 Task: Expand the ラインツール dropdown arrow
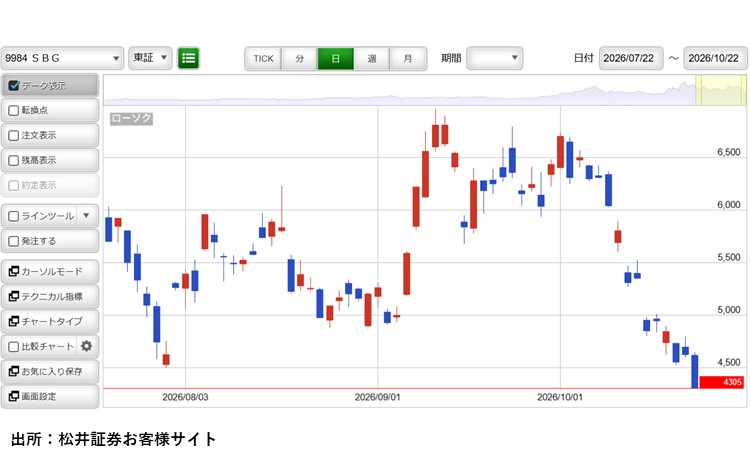(x=86, y=216)
